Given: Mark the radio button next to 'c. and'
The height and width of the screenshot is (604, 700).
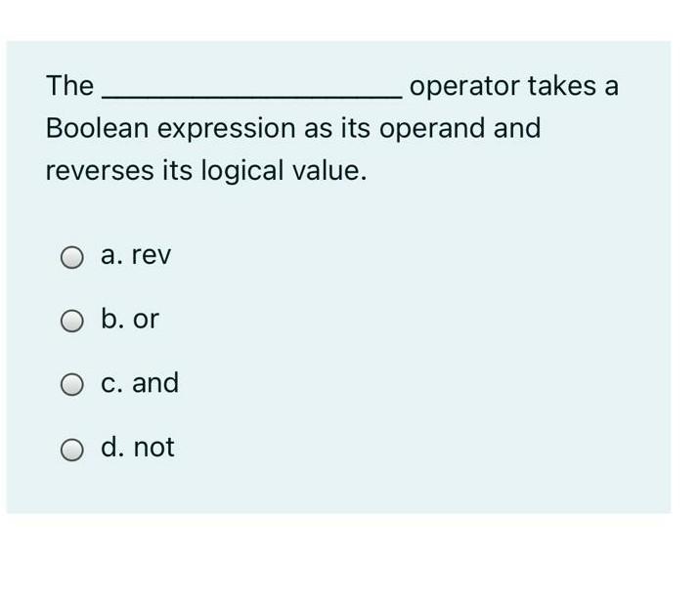Looking at the screenshot, I should click(x=72, y=385).
